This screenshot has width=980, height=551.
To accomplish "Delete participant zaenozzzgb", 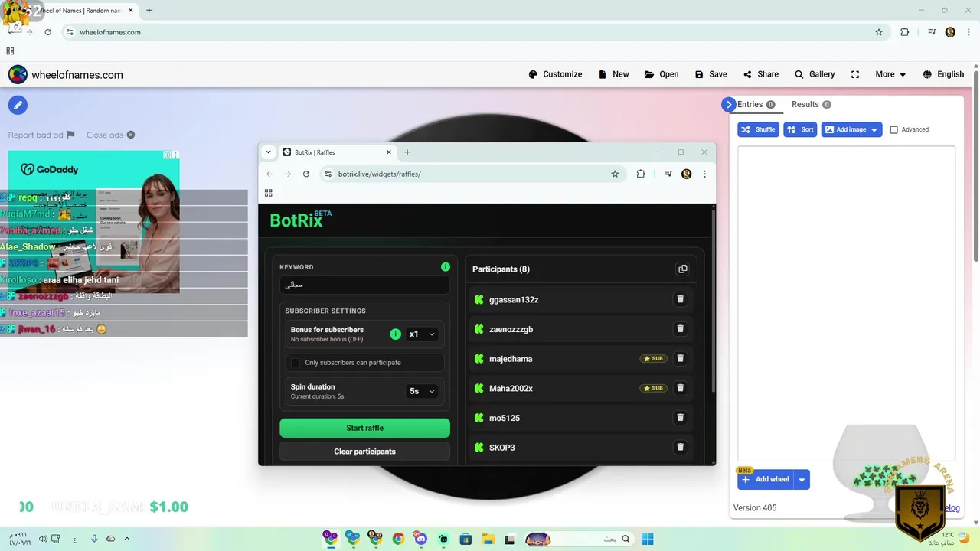I will point(680,329).
